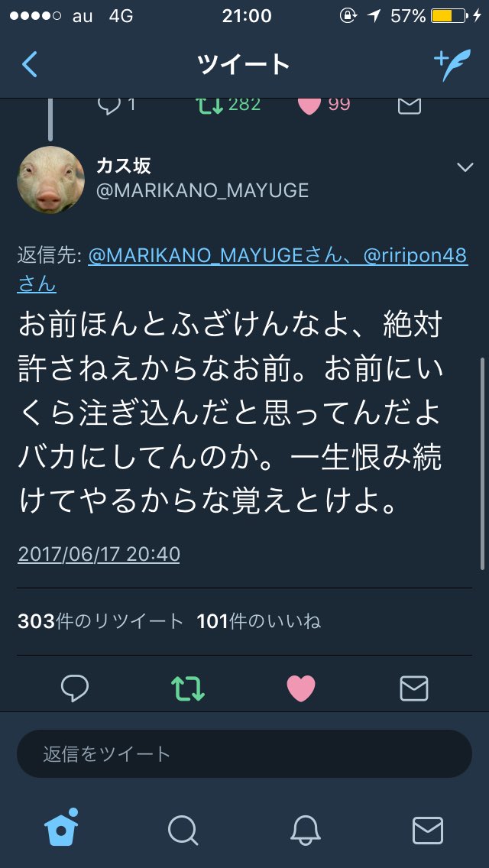The height and width of the screenshot is (868, 489).
Task: Share tweet via the envelope icon
Action: pyautogui.click(x=414, y=688)
